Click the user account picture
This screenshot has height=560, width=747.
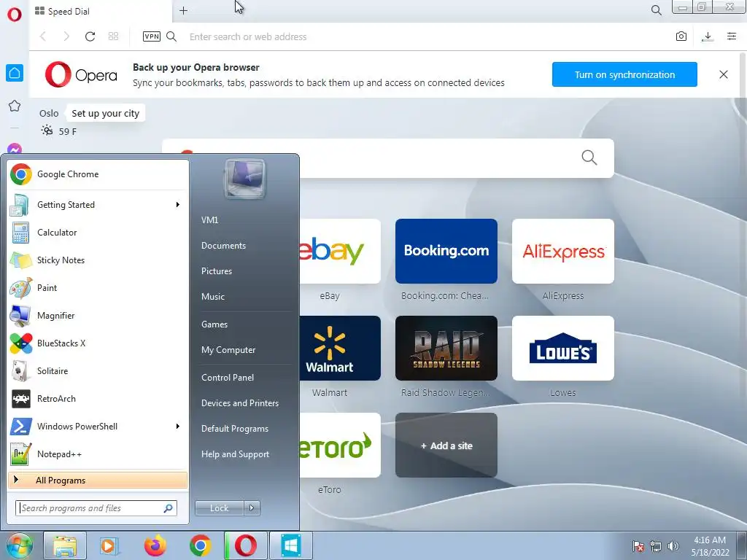tap(245, 179)
